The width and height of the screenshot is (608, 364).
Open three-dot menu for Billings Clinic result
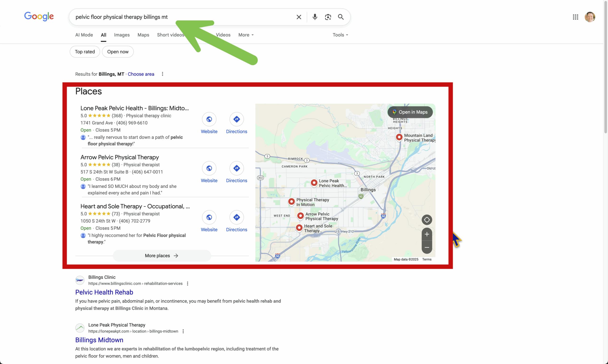point(188,284)
